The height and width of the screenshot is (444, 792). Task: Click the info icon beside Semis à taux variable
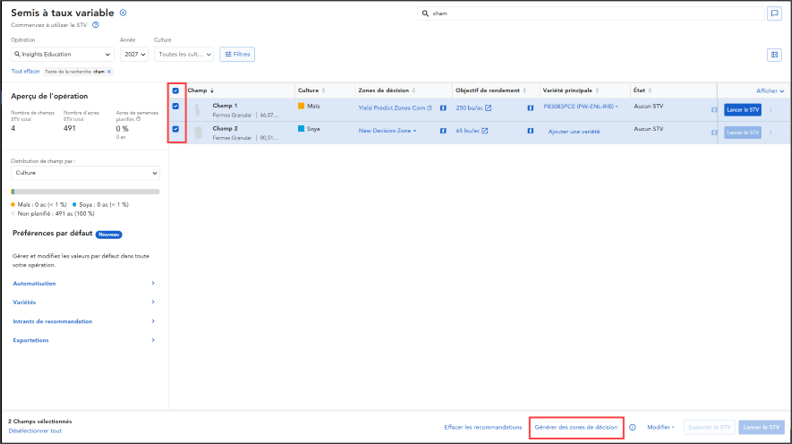[x=123, y=13]
